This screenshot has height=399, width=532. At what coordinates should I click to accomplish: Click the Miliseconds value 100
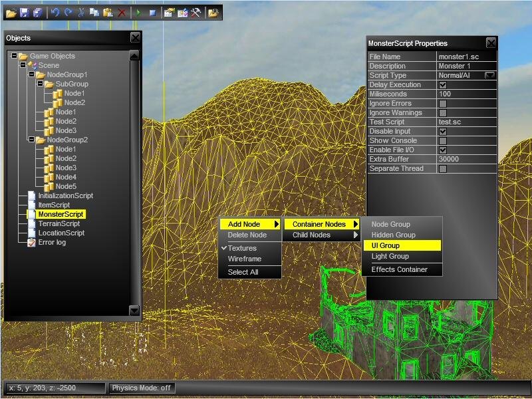[467, 94]
